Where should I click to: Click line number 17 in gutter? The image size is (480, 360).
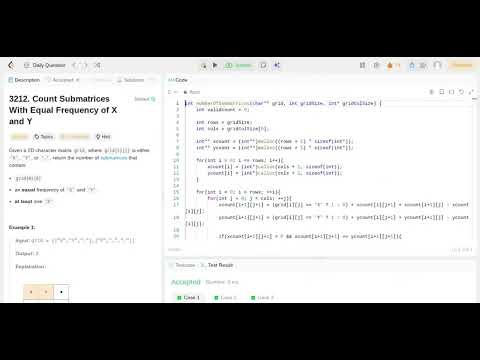176,205
